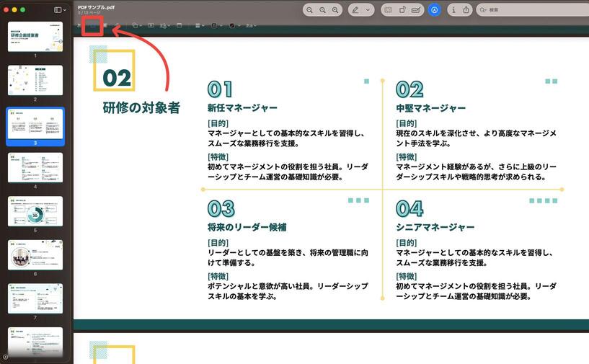Viewport: 589px width, 364px height.
Task: Pick the Sketch pen tool
Action: click(x=118, y=25)
